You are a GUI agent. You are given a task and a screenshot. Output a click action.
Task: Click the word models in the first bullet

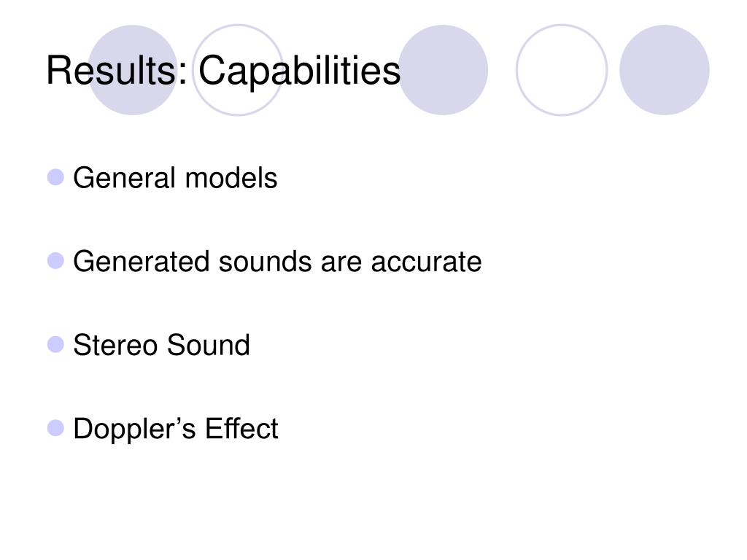[x=231, y=178]
